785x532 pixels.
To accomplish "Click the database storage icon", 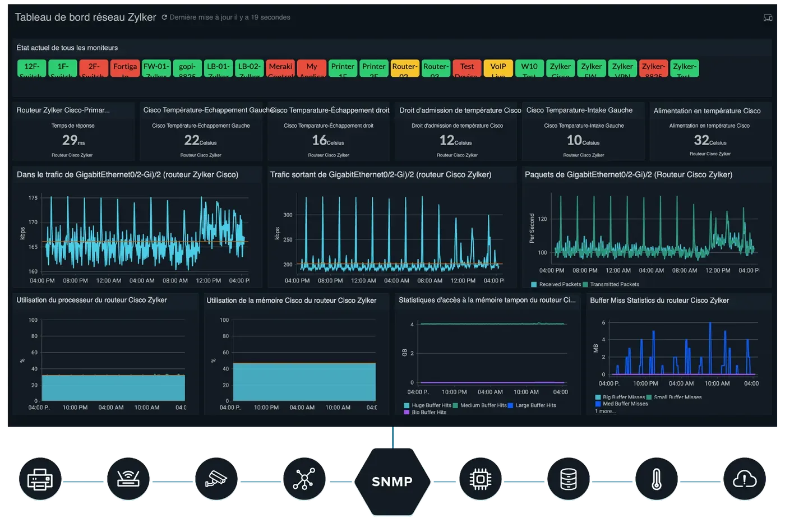I will point(569,479).
